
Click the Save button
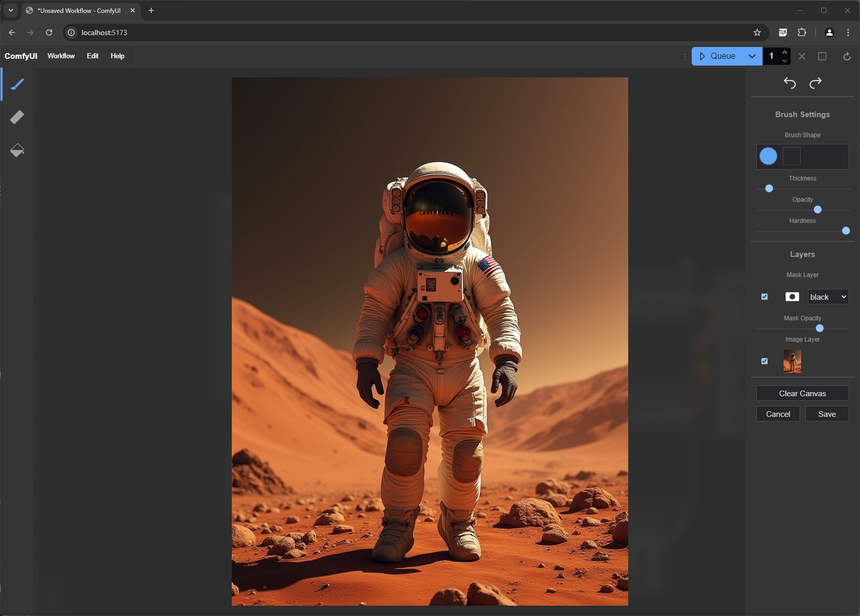[827, 414]
